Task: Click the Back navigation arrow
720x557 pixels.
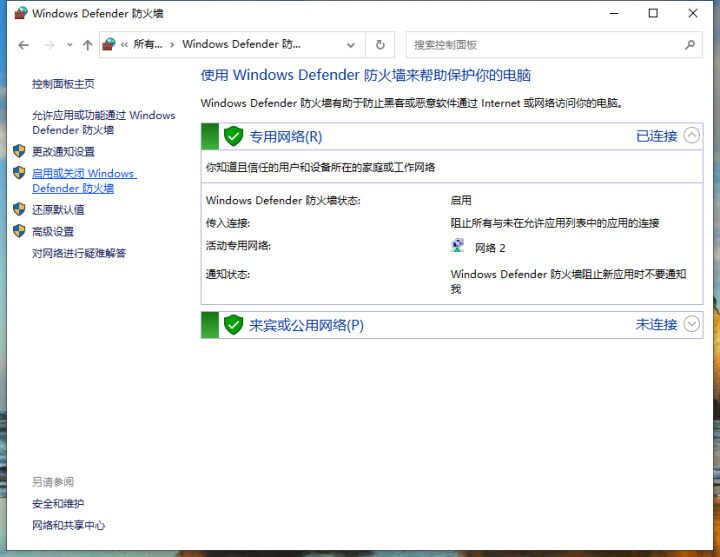Action: click(x=23, y=45)
